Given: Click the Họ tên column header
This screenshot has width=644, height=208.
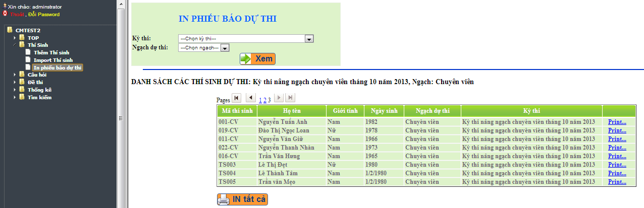Looking at the screenshot, I should (x=291, y=111).
